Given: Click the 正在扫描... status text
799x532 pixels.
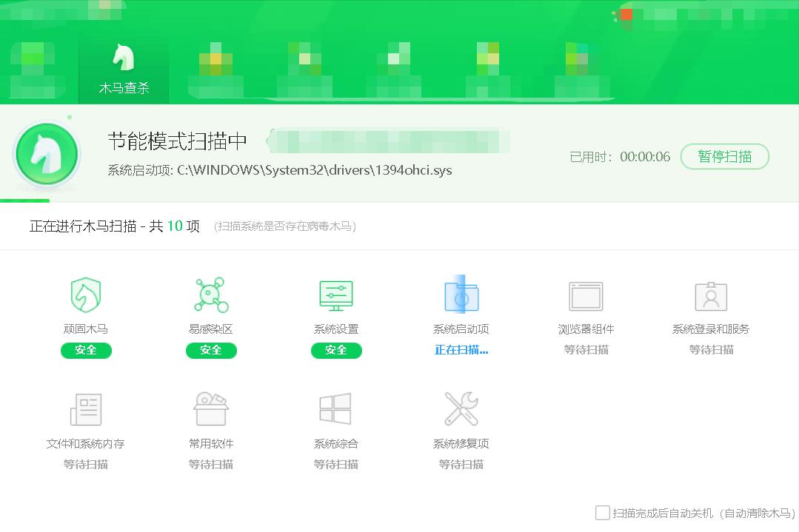Looking at the screenshot, I should 461,350.
